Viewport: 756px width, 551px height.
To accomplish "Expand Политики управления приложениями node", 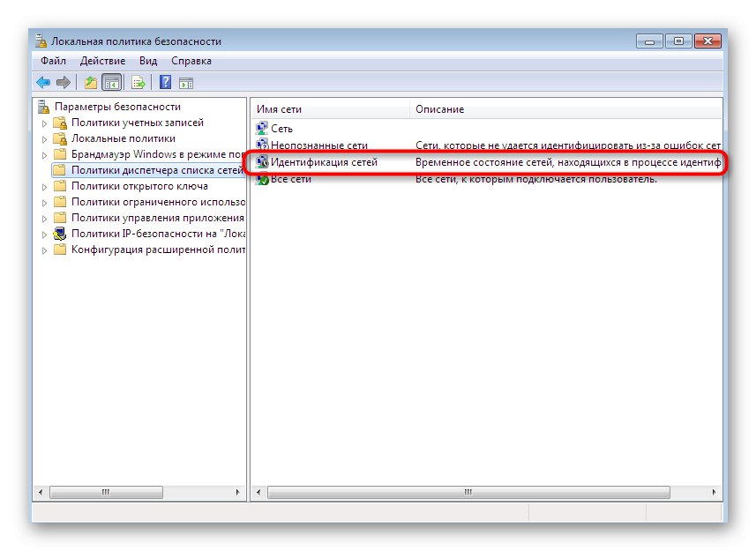I will pyautogui.click(x=44, y=220).
